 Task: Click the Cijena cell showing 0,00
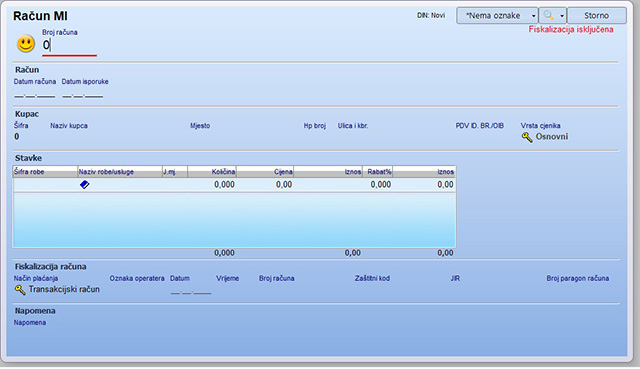tap(265, 184)
